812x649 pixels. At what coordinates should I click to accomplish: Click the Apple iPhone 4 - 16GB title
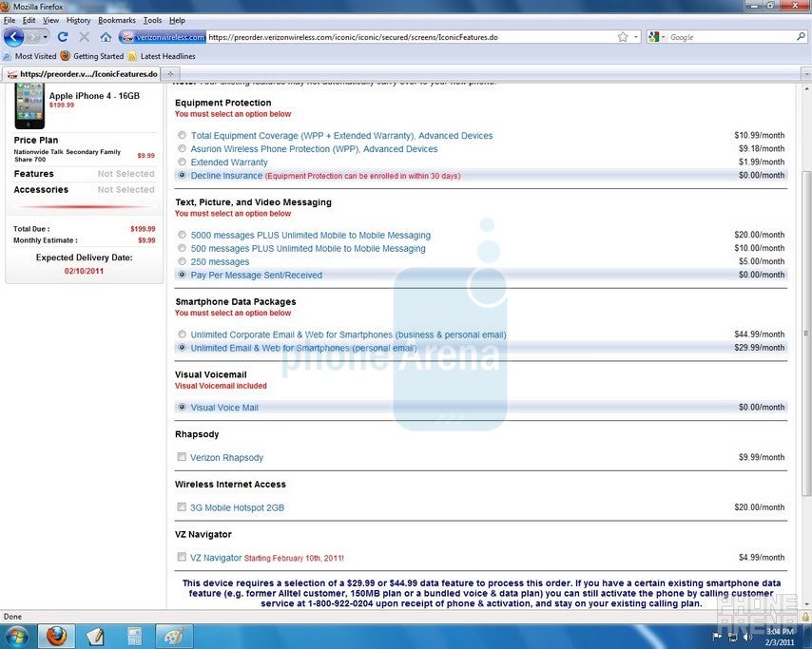click(94, 96)
